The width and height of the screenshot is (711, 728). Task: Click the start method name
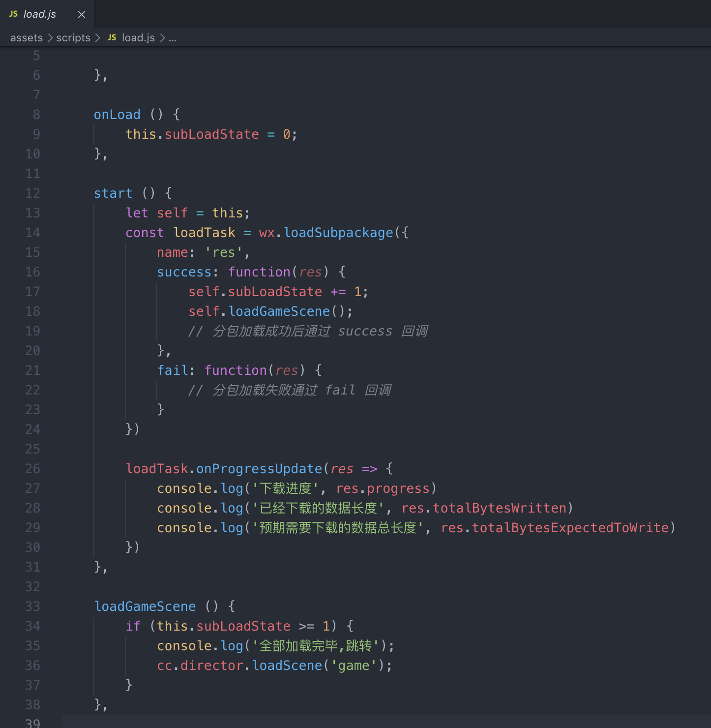[113, 193]
